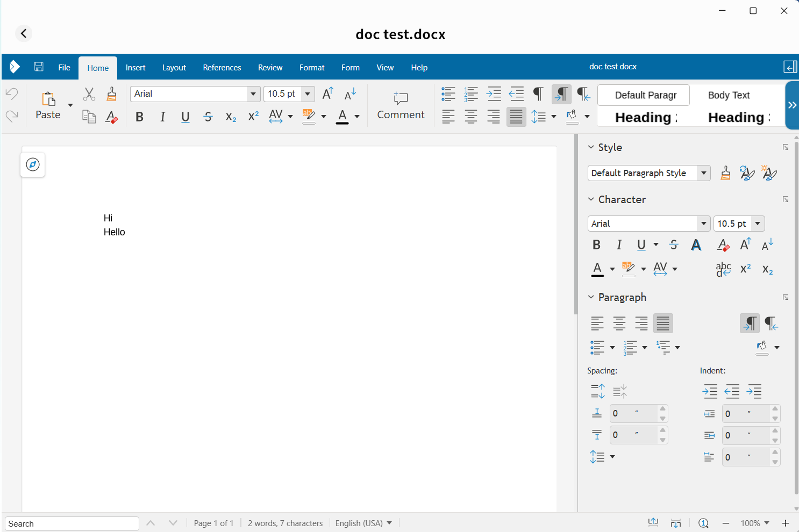799x532 pixels.
Task: Apply strikethrough from the toolbar
Action: tap(208, 117)
